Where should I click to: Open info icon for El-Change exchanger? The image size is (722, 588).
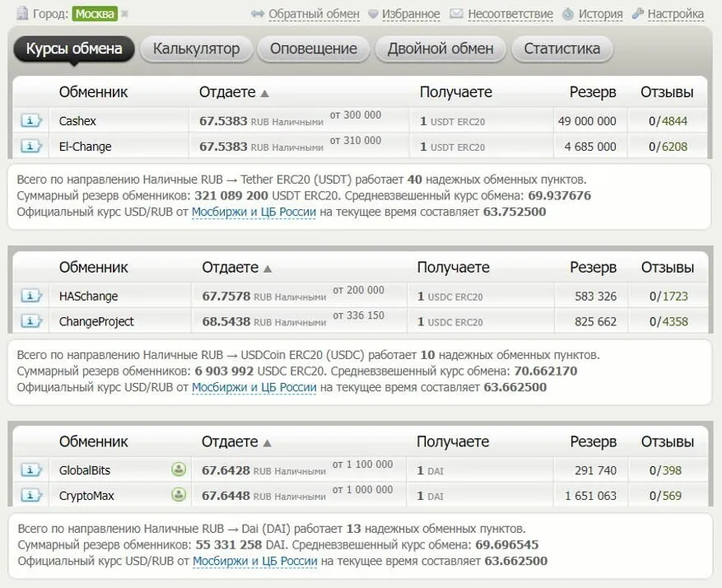(30, 147)
